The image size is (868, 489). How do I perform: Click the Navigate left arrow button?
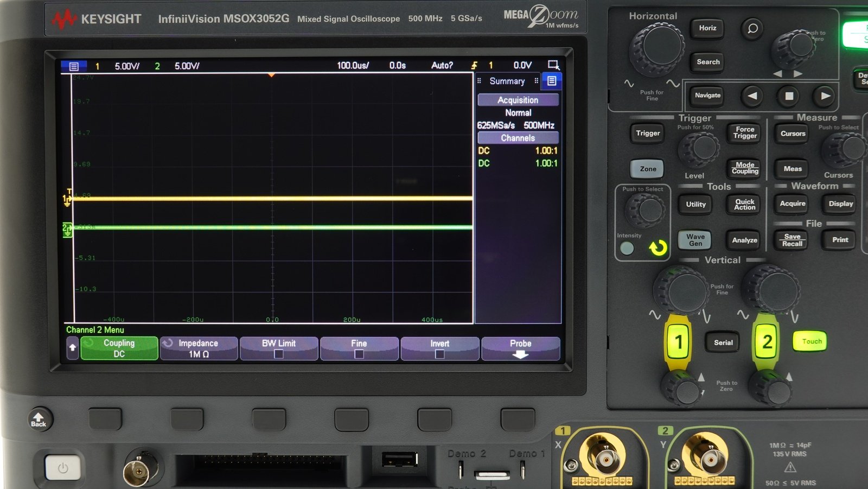pyautogui.click(x=752, y=96)
